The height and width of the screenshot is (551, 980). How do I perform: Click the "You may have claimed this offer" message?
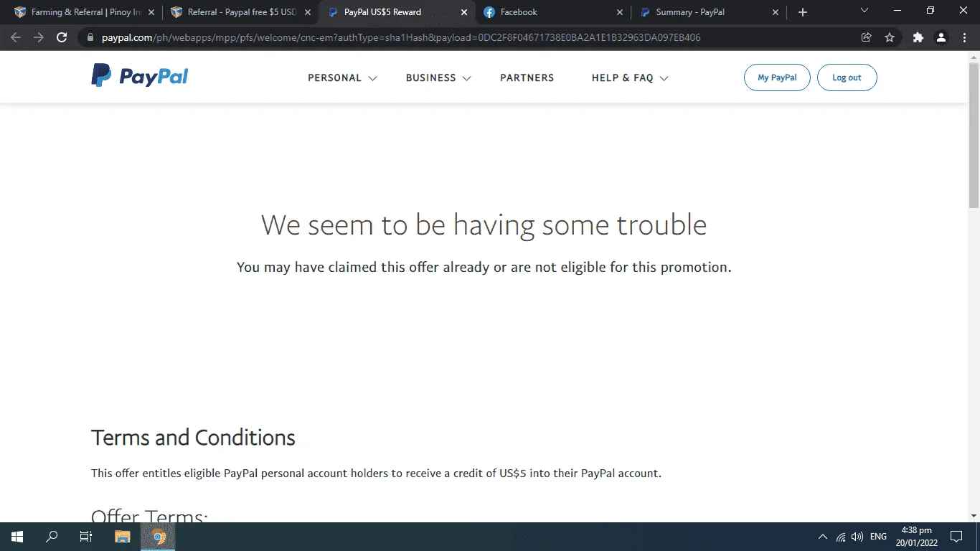pos(484,268)
